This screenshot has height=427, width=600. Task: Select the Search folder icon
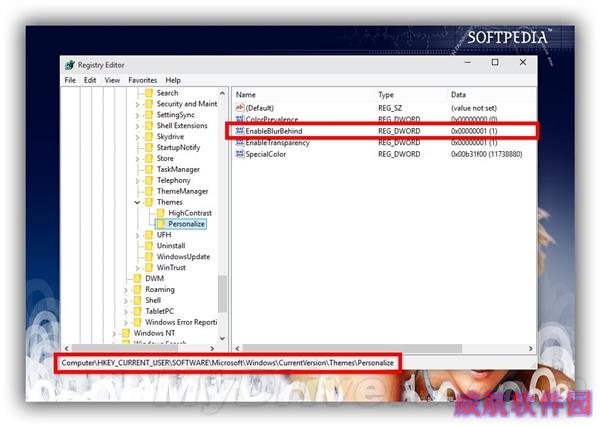click(x=149, y=93)
